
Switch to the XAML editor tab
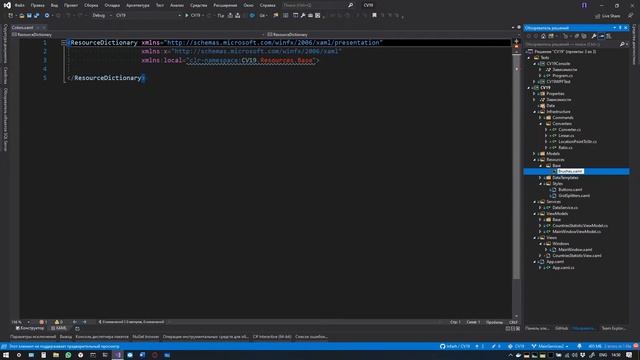click(59, 328)
